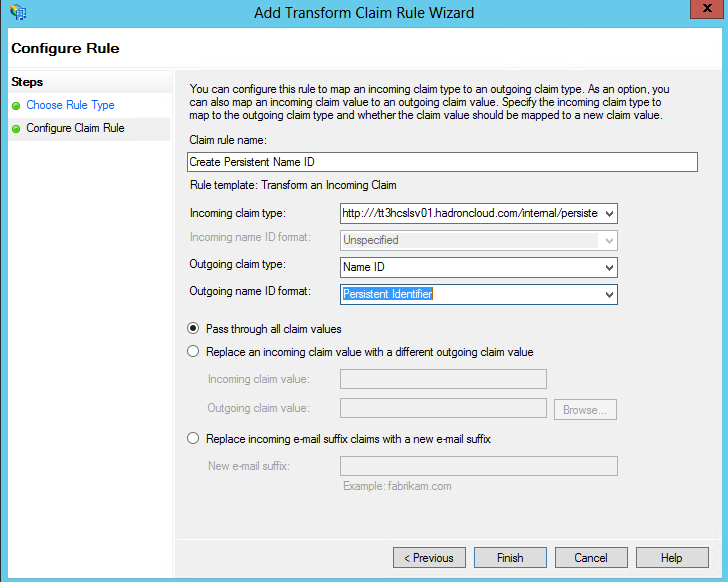Click the 'Example: fabrikam.com' hint text
Viewport: 728px width, 582px height.
(x=397, y=486)
